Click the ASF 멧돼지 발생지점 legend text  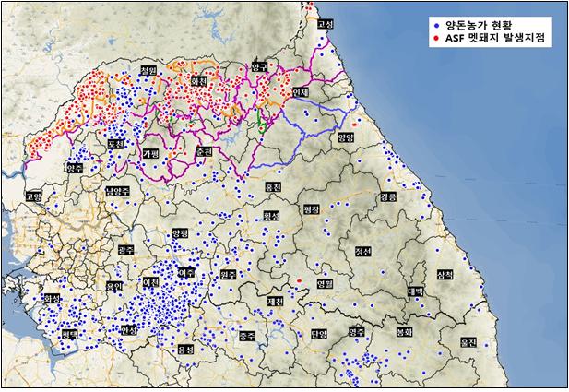pyautogui.click(x=496, y=40)
